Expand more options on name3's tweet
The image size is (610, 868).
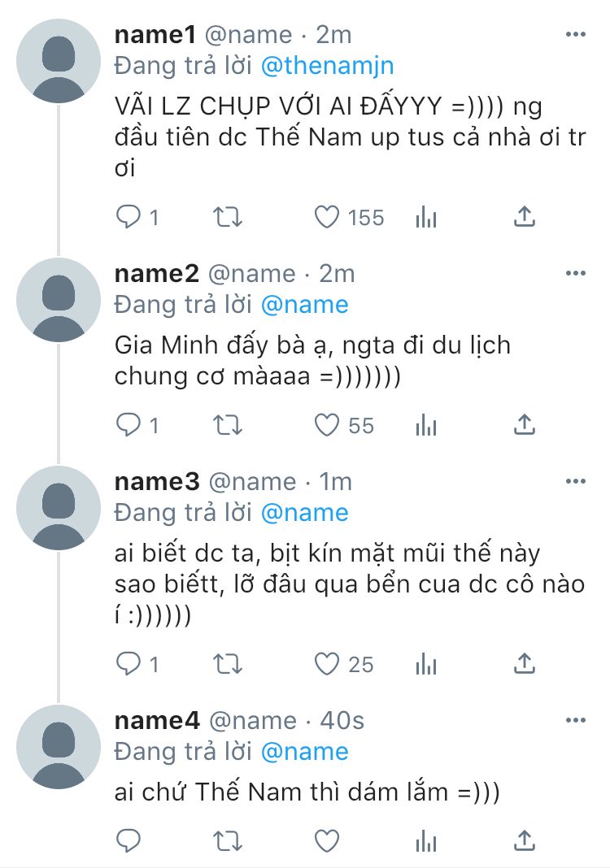point(575,482)
